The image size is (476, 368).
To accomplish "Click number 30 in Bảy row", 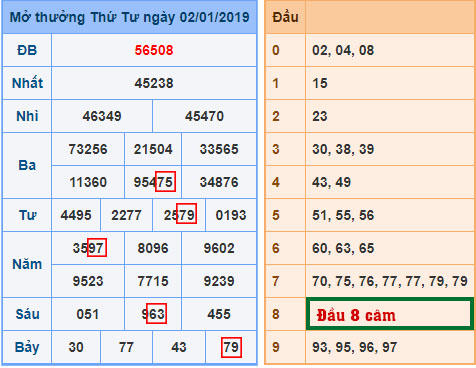I will point(76,347).
